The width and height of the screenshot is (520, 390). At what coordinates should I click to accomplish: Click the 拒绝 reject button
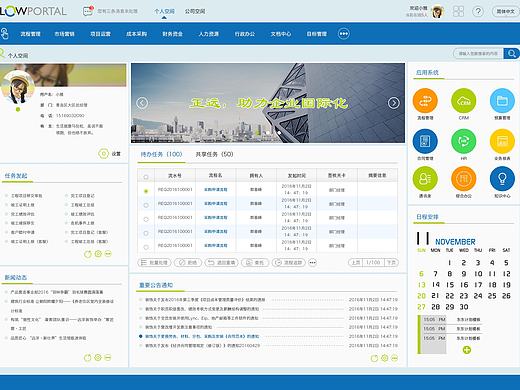188,263
